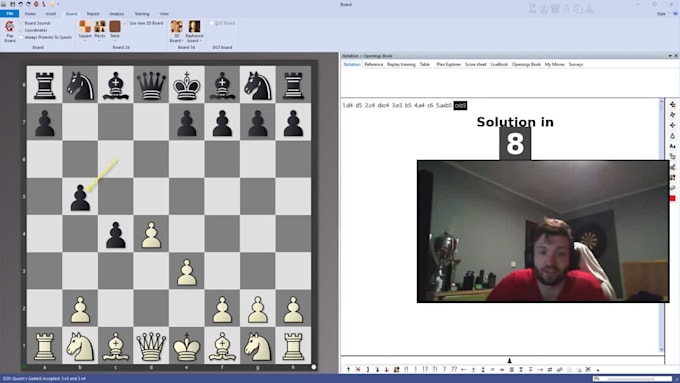Click move 5.axb5 in the notation
Image resolution: width=680 pixels, height=383 pixels.
(x=444, y=105)
